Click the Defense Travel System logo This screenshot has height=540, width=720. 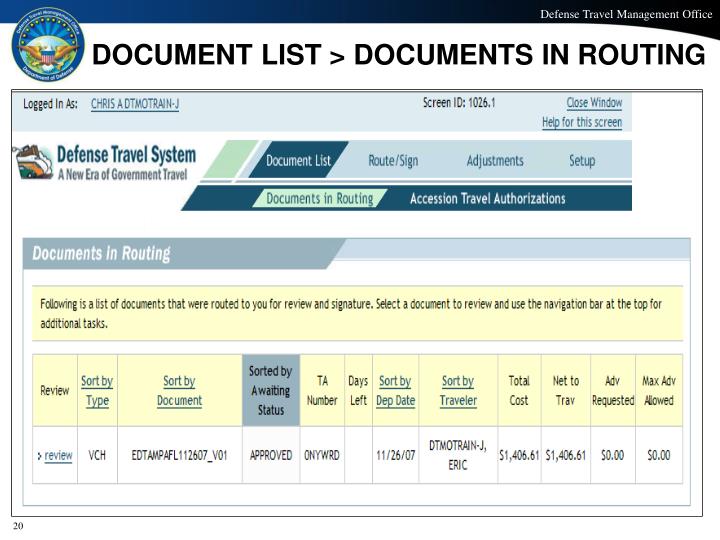coord(107,164)
